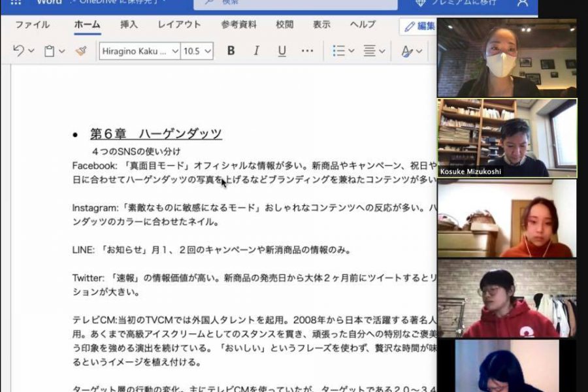The image size is (588, 392).
Task: Click the 編集 mode button
Action: (419, 26)
